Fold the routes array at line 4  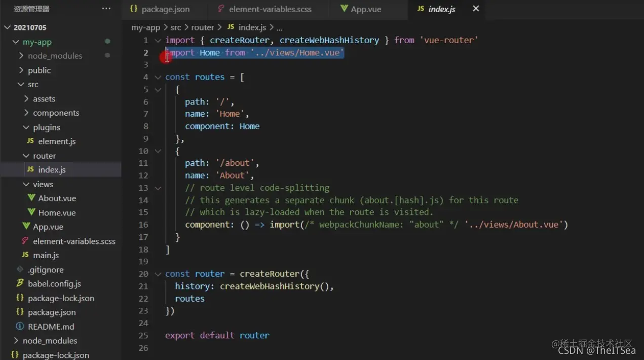[158, 77]
